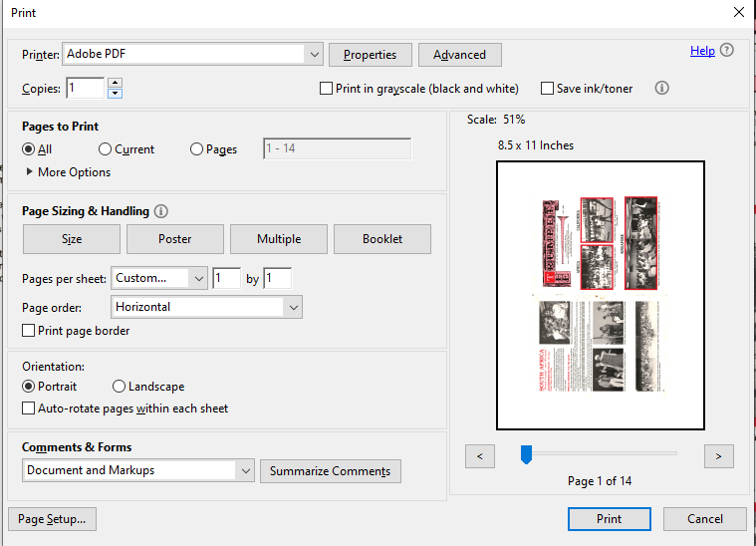Click the help question mark icon
The height and width of the screenshot is (546, 756).
727,51
